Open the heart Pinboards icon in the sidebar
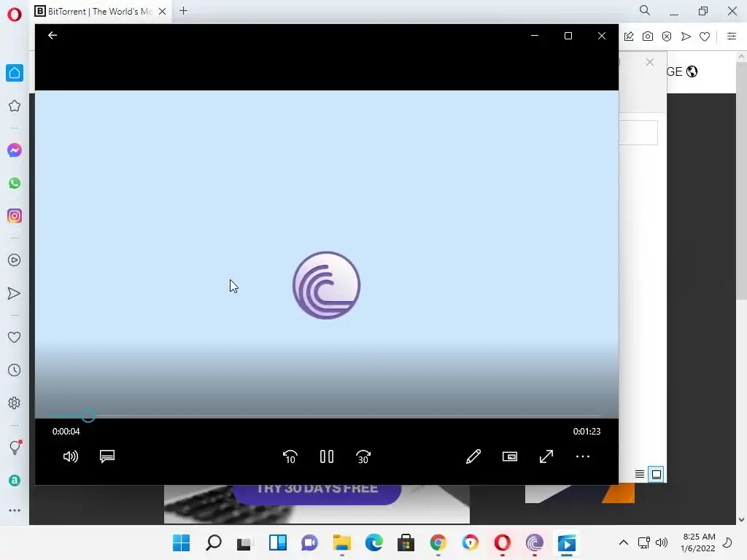747x560 pixels. [15, 337]
